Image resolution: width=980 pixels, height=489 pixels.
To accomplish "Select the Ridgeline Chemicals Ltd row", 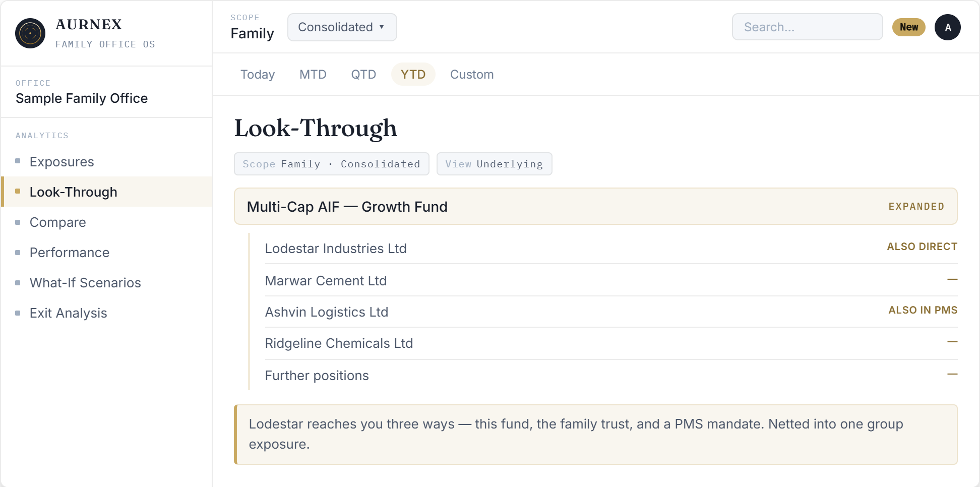I will point(611,343).
